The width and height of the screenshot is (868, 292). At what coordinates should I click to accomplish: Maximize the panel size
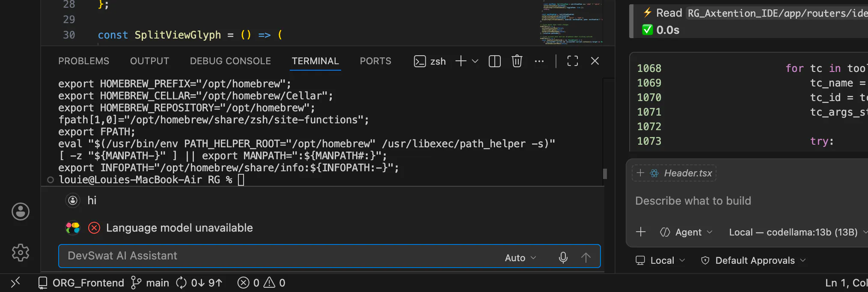573,61
